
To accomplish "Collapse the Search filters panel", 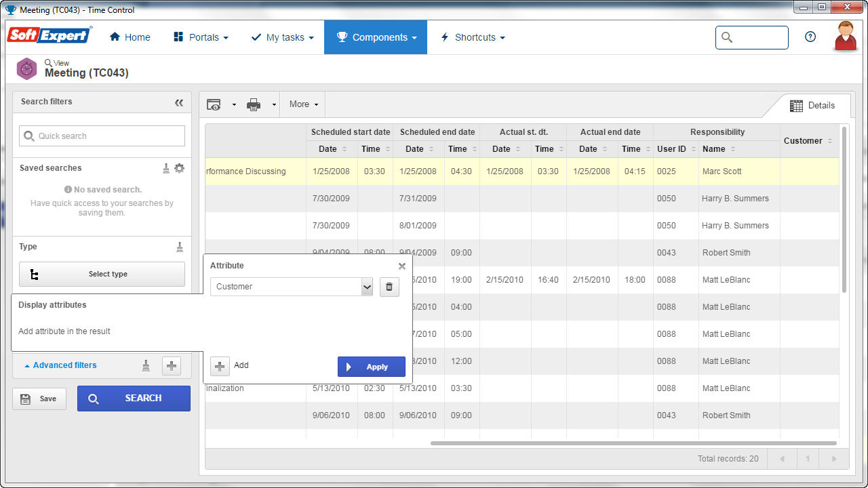I will [x=179, y=102].
